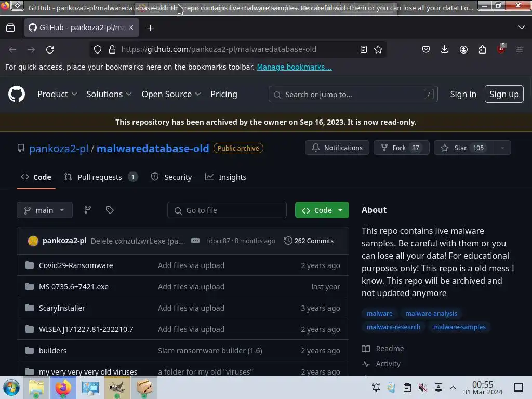Screen dimensions: 532x399
Task: Click the Notifications bell button
Action: tap(337, 148)
